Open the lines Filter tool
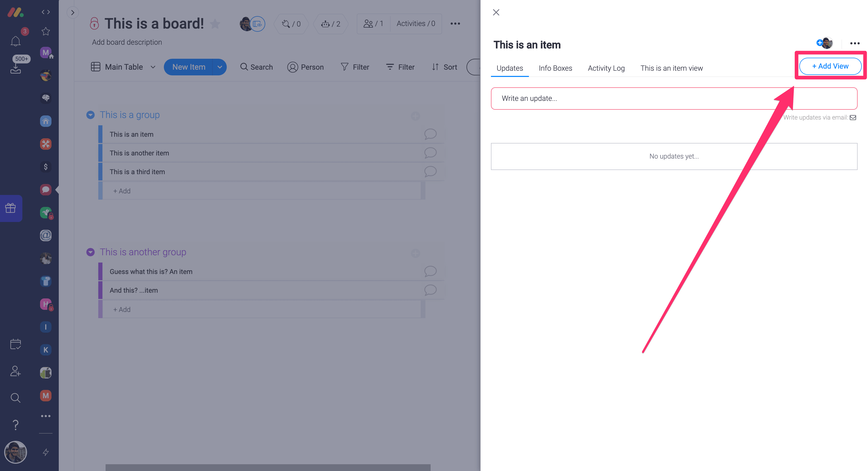This screenshot has height=471, width=868. point(400,67)
